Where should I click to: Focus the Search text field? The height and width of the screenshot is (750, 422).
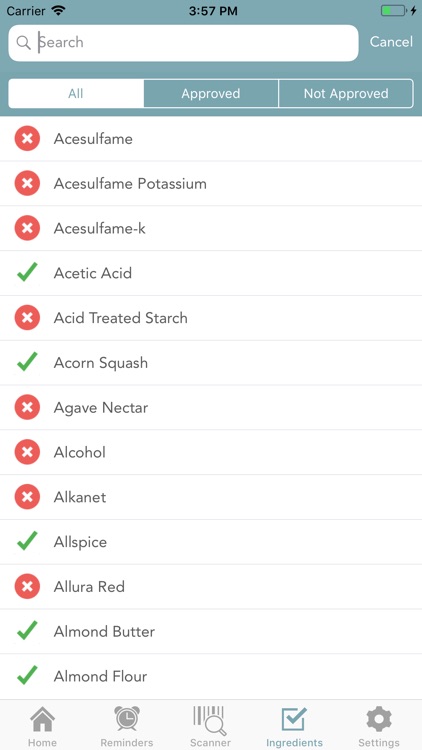(183, 43)
